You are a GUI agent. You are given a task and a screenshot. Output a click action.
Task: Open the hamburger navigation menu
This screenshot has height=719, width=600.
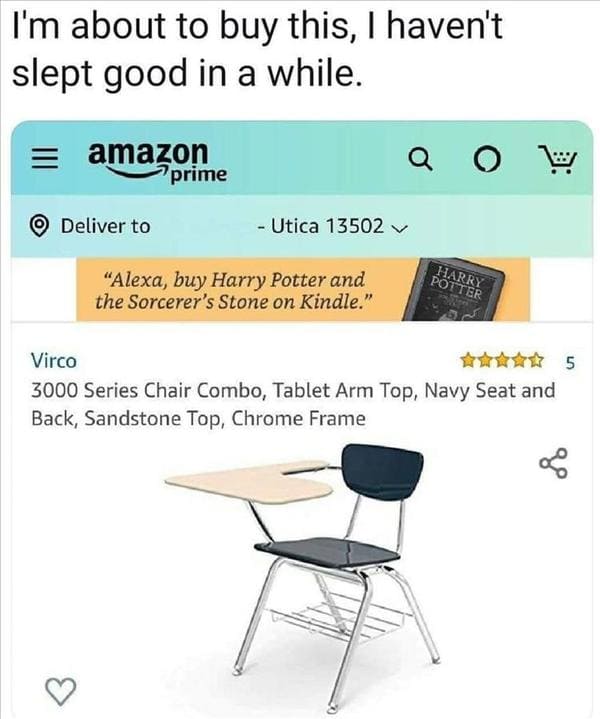tap(45, 160)
